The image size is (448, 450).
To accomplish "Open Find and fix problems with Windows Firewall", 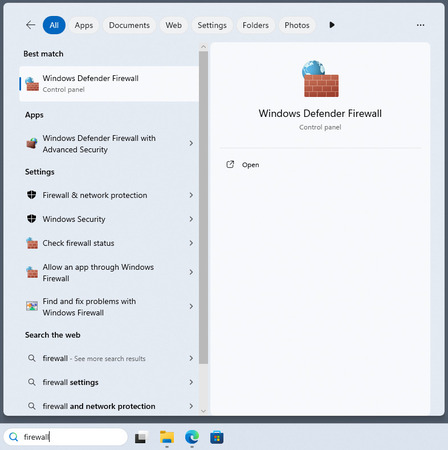I will click(x=109, y=307).
